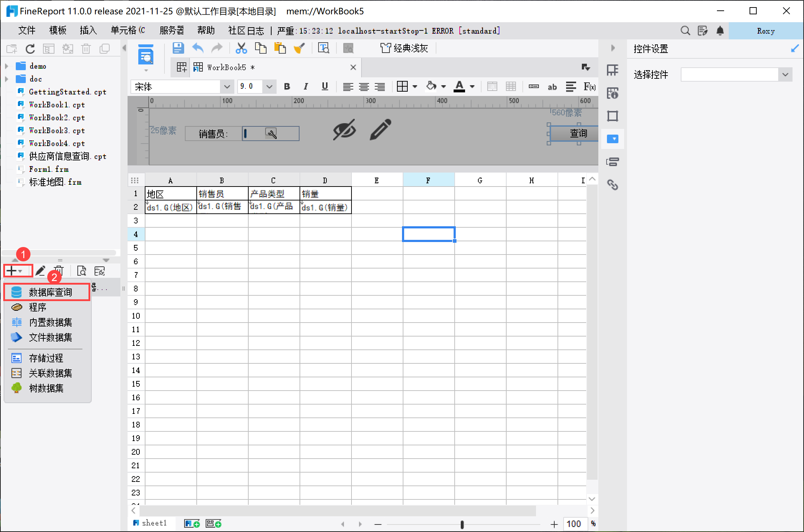Open the hyperlink settings panel icon

point(613,185)
